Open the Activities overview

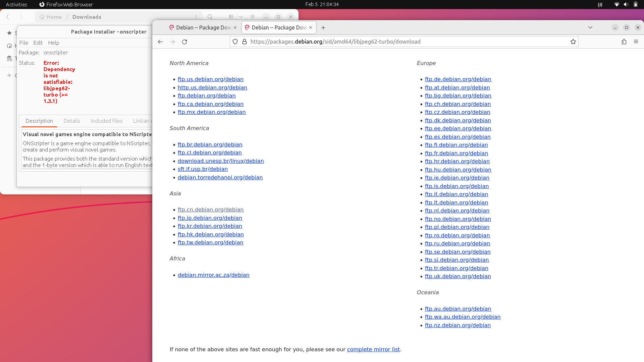(16, 4)
